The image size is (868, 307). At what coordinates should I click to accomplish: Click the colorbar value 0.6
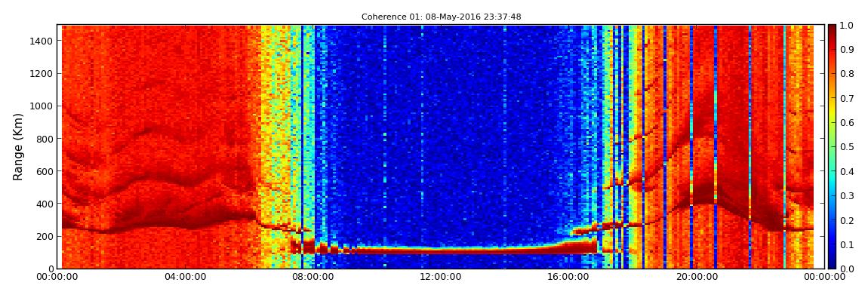(848, 122)
